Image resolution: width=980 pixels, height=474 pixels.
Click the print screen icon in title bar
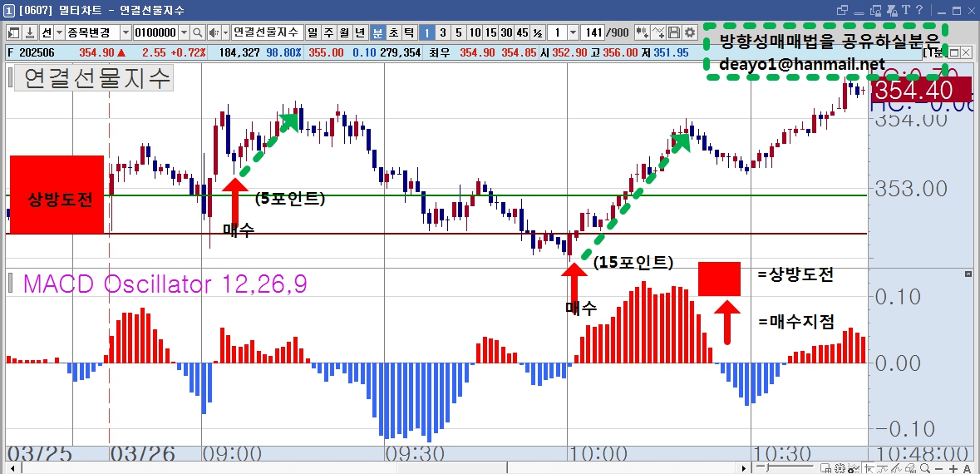[x=892, y=11]
